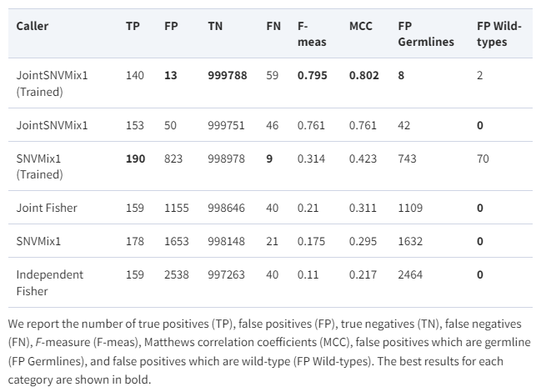Click the F-meas column header
This screenshot has height=392, width=541.
point(312,33)
